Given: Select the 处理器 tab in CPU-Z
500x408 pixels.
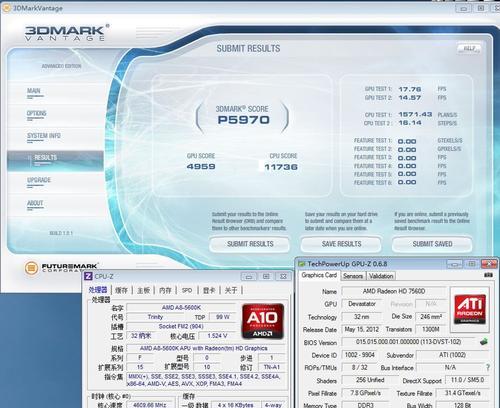Looking at the screenshot, I should pos(98,290).
